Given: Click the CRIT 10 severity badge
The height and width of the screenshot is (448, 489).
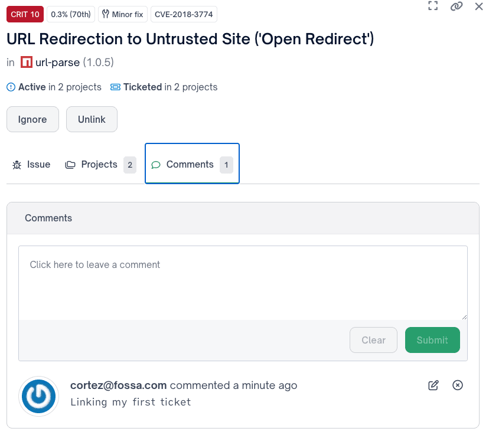Looking at the screenshot, I should [x=25, y=14].
